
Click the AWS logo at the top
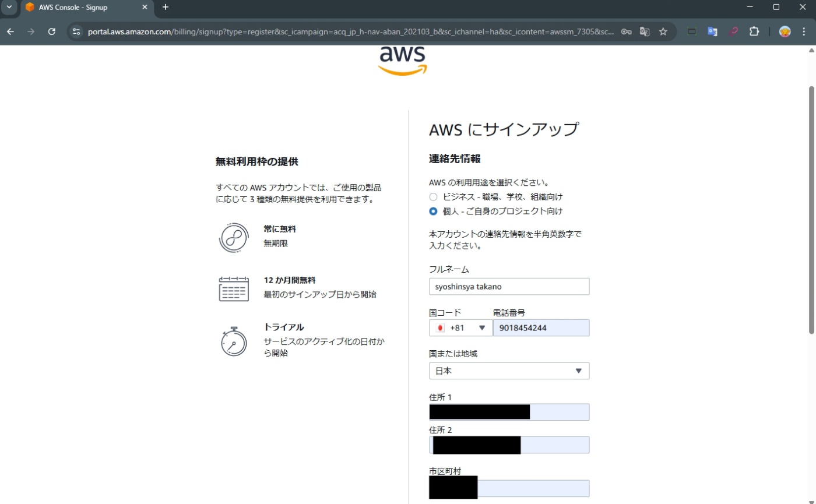point(403,60)
